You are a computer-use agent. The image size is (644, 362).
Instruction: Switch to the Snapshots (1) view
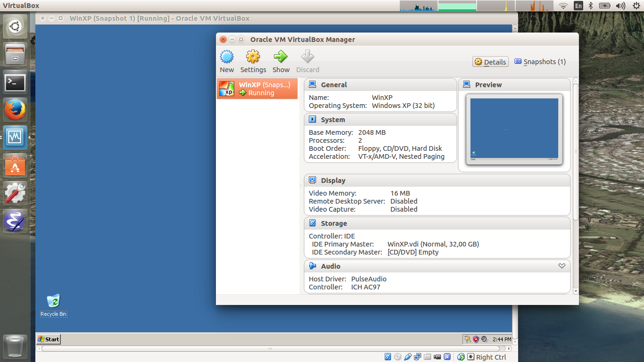540,62
